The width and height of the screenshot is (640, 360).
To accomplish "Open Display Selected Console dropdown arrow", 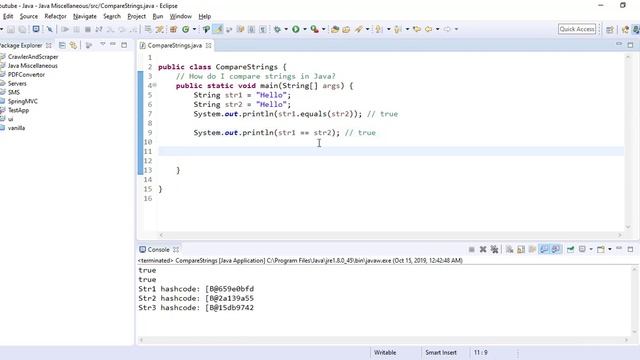I will click(591, 249).
